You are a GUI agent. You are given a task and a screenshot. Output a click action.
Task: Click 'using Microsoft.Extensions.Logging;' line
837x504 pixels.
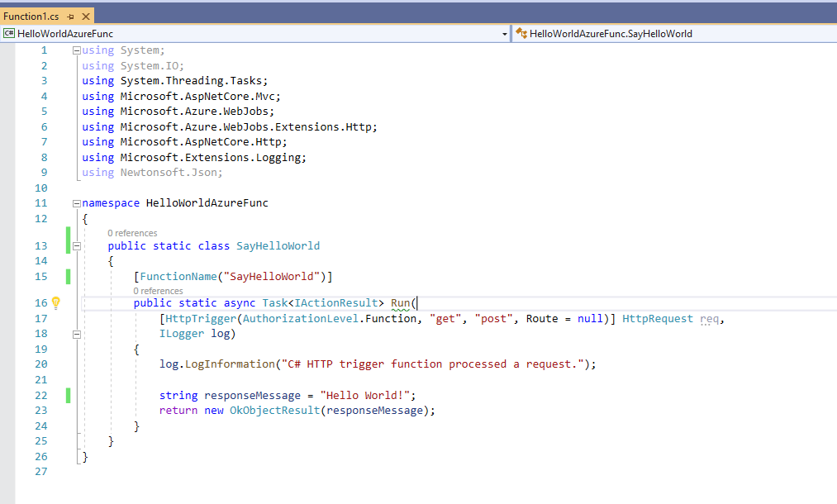pos(194,158)
